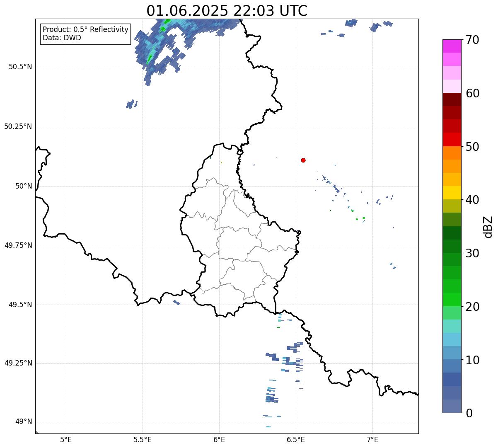Click the colorbar tick label 40
498x448 pixels.
tap(472, 200)
